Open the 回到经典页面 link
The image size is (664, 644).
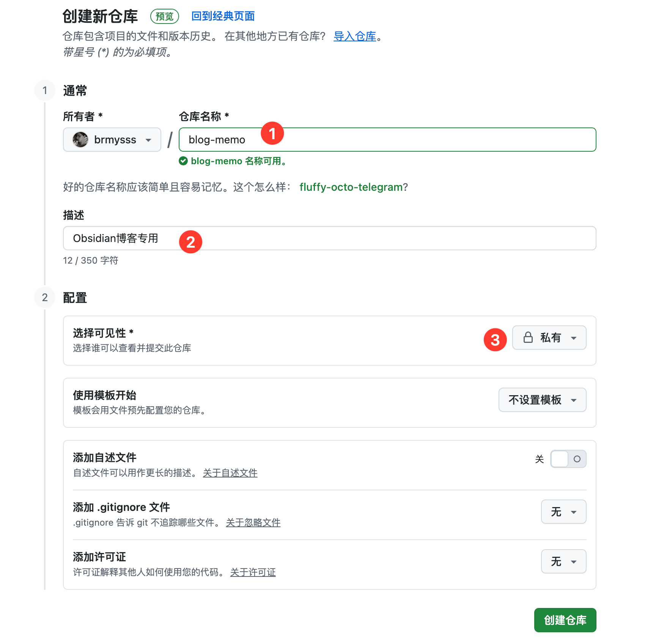tap(223, 16)
